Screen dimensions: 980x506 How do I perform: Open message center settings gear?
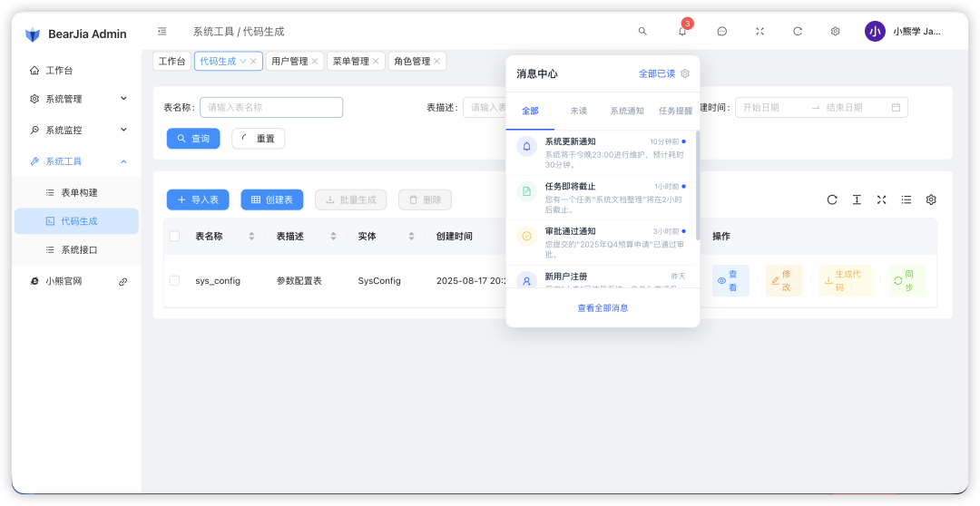[685, 73]
